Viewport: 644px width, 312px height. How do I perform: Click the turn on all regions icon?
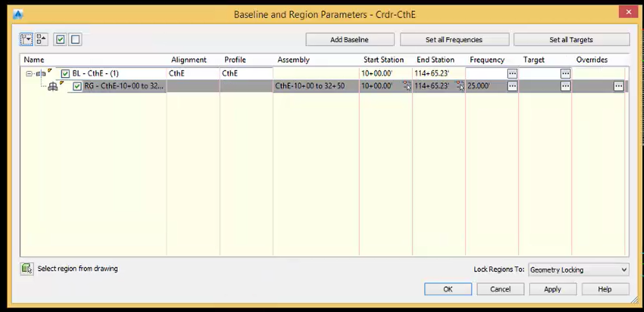pos(60,39)
